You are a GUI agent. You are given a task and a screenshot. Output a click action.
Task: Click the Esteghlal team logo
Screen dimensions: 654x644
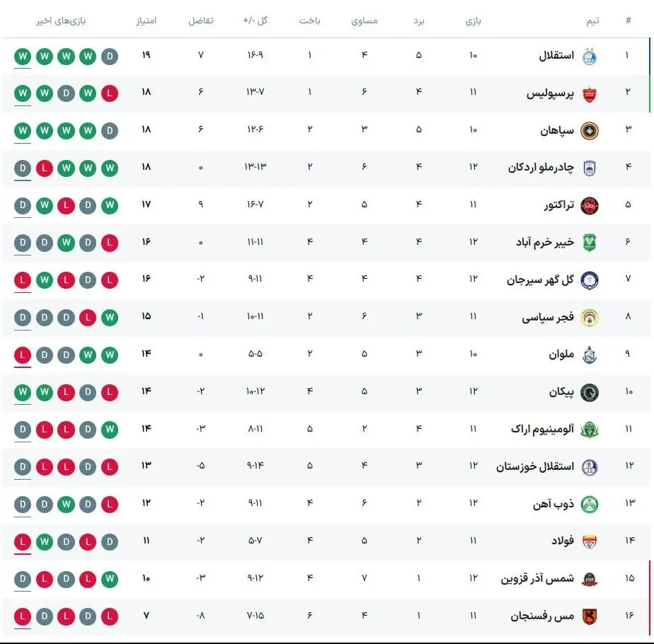pyautogui.click(x=589, y=56)
